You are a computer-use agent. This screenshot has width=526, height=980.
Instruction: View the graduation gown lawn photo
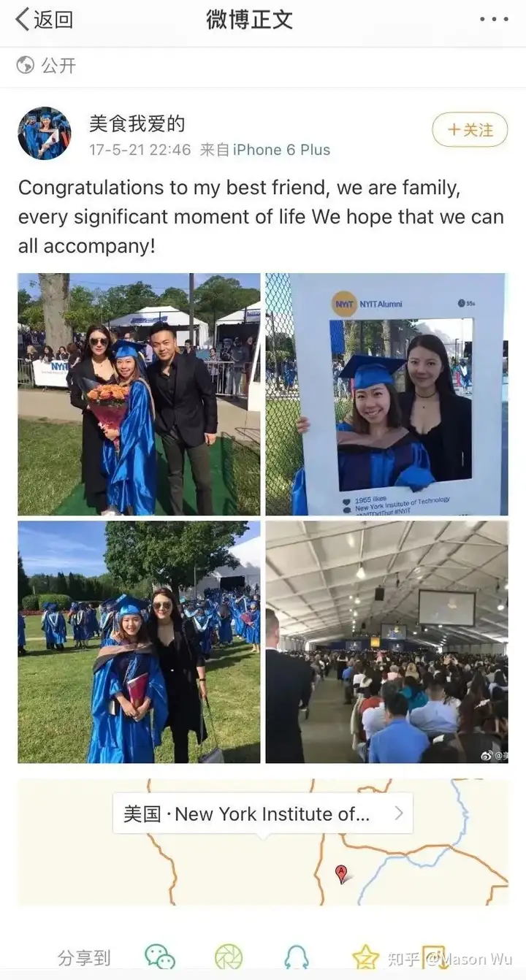tap(139, 642)
